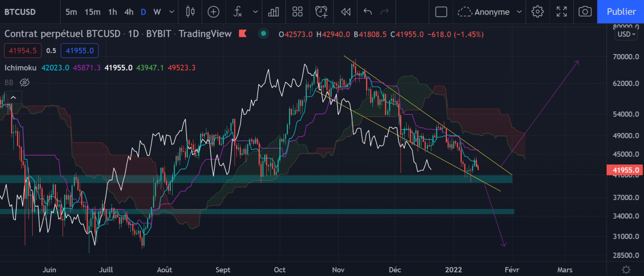
Task: Click the Oct label on time axis
Action: coord(279,270)
